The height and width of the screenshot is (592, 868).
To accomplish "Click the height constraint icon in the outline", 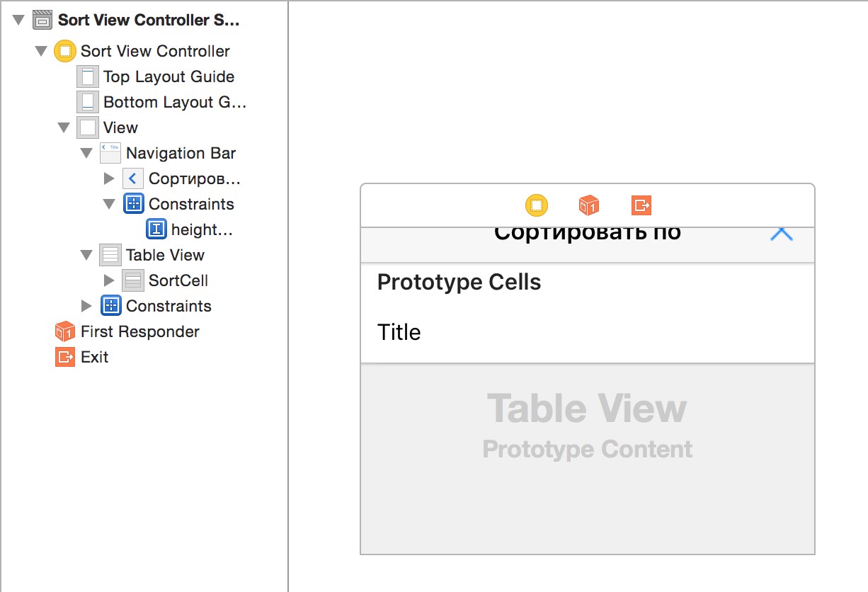I will click(156, 229).
